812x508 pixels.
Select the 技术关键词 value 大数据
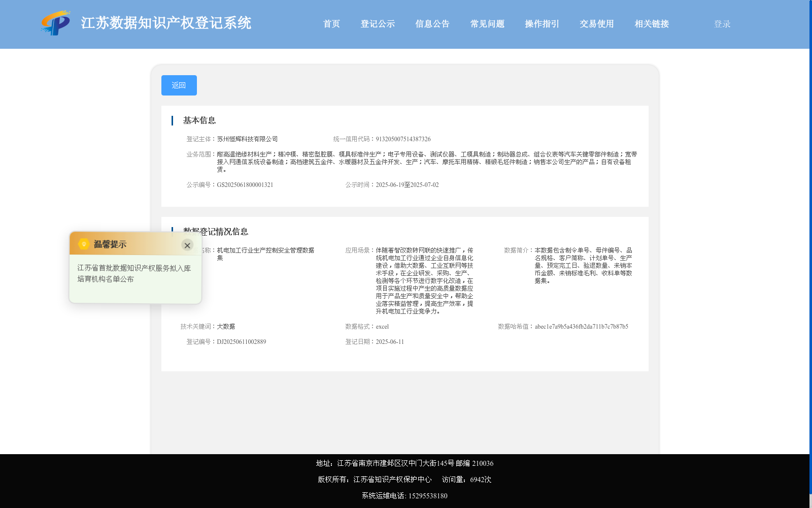[226, 327]
